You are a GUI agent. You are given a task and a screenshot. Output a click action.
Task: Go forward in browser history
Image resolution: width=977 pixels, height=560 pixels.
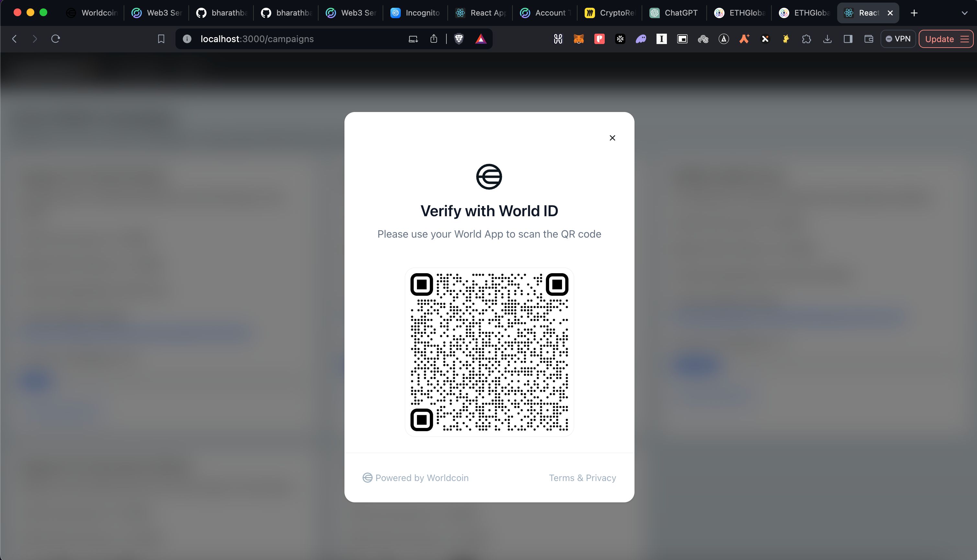point(35,39)
